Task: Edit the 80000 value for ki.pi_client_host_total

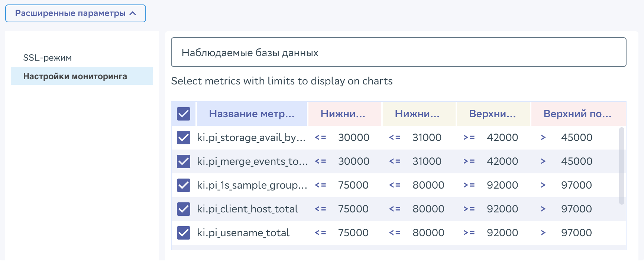Action: click(x=428, y=209)
